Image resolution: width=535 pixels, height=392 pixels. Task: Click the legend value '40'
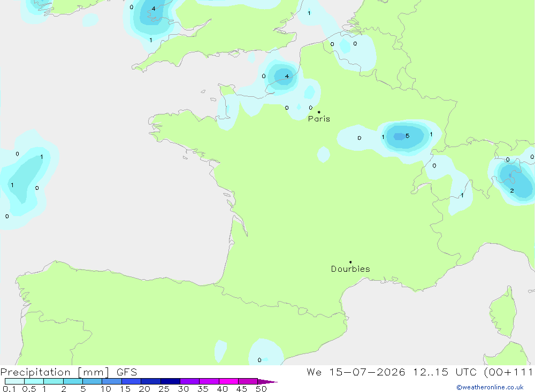coord(223,389)
